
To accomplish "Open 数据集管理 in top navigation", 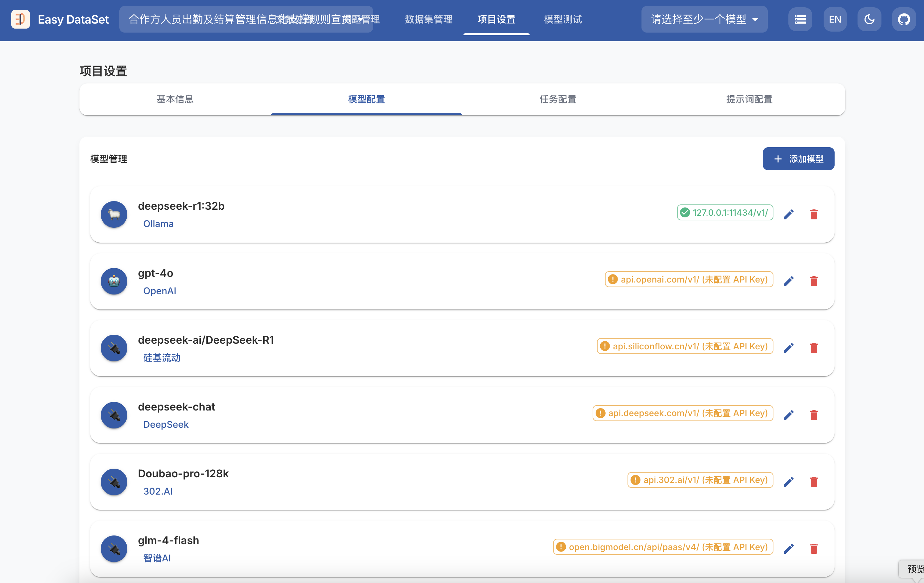I will 429,19.
